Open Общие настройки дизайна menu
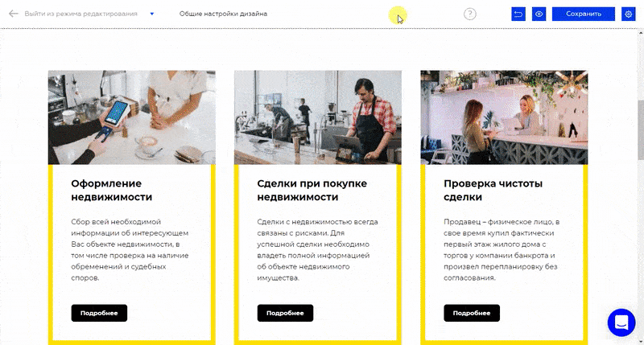644x345 pixels. pos(223,14)
